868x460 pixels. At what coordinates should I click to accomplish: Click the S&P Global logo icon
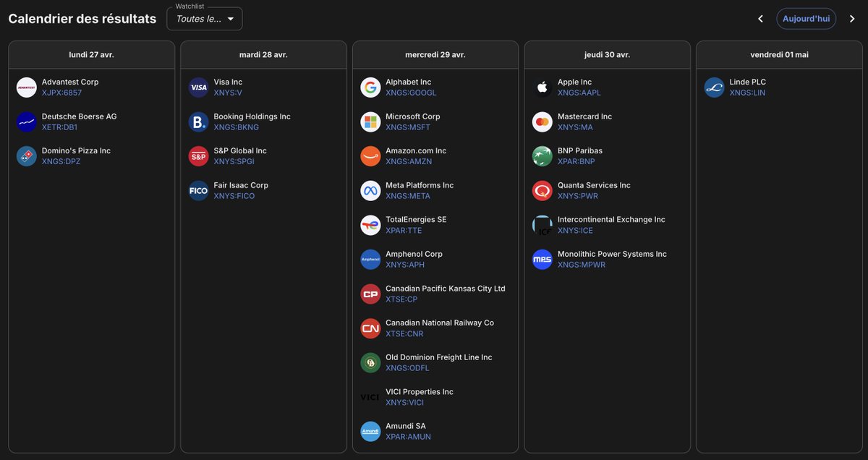click(x=199, y=156)
